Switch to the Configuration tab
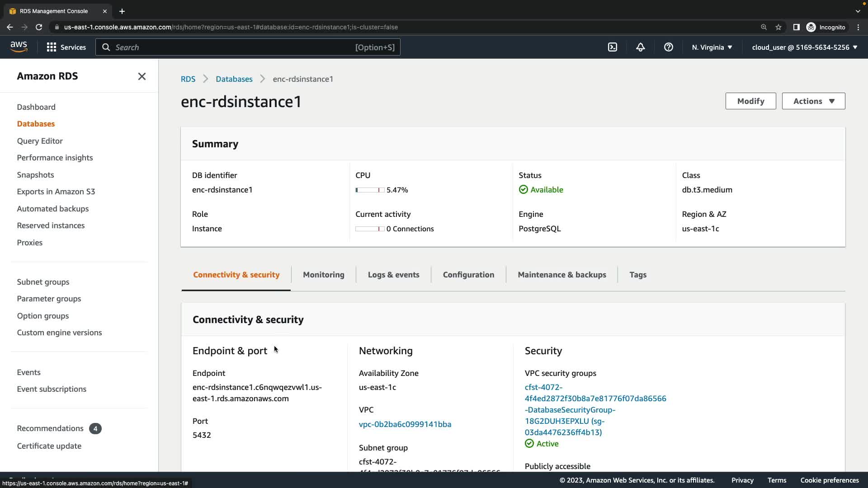This screenshot has width=868, height=488. pyautogui.click(x=468, y=275)
